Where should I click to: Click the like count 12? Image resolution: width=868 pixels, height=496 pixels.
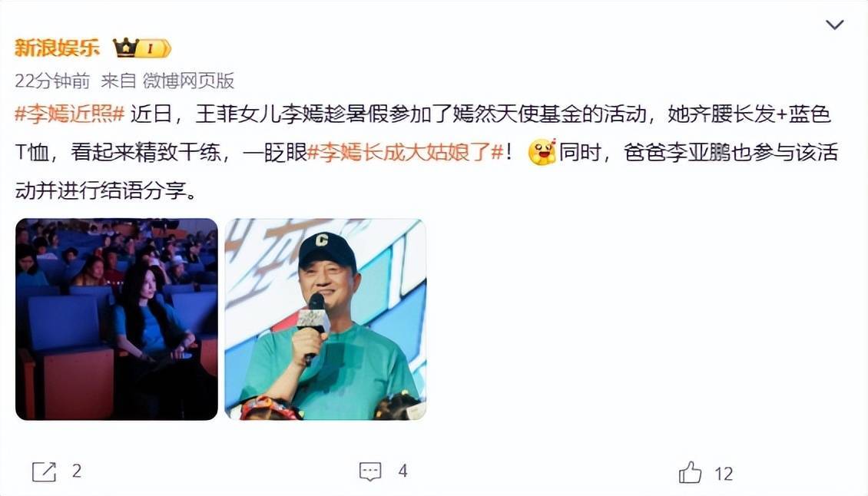[724, 473]
